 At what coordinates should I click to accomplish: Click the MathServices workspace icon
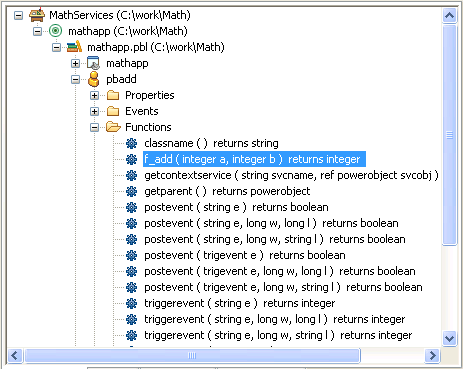(37, 15)
